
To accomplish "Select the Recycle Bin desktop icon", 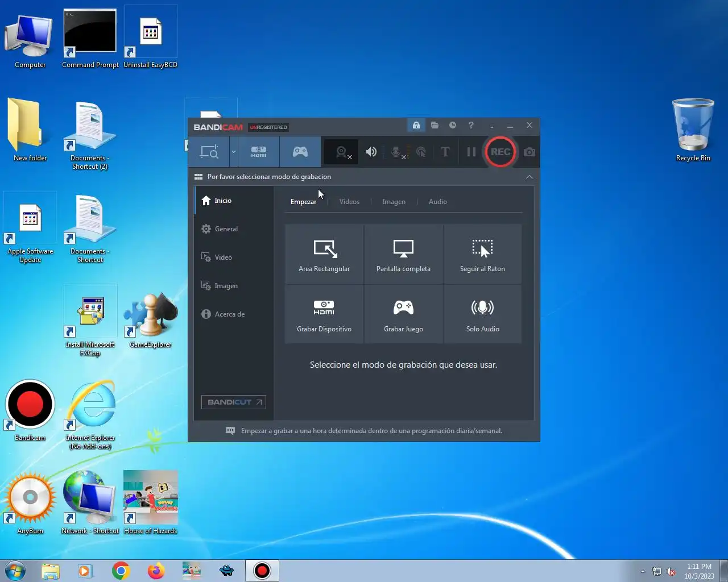I will [x=693, y=131].
